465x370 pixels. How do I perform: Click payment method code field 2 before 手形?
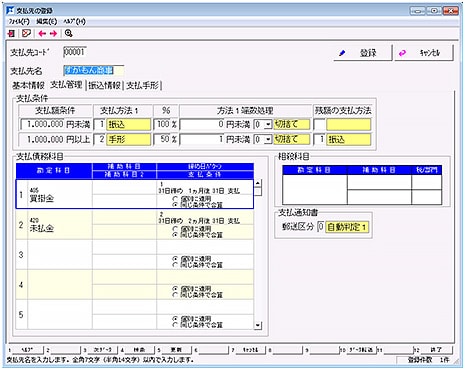click(x=100, y=139)
